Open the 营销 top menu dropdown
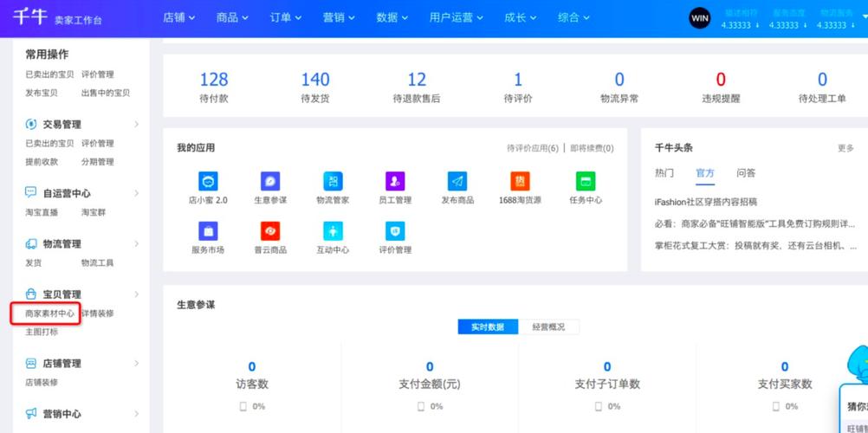 point(339,17)
